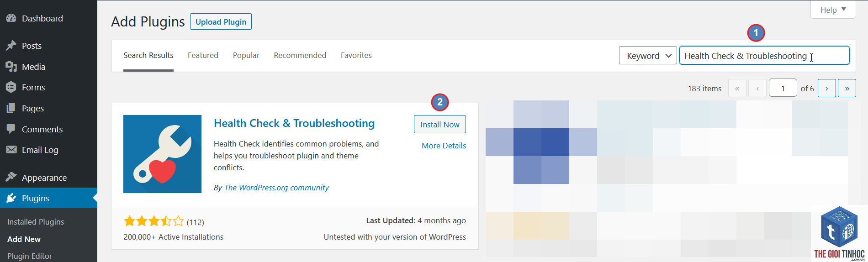868x262 pixels.
Task: Open the Comments menu
Action: [x=48, y=129]
